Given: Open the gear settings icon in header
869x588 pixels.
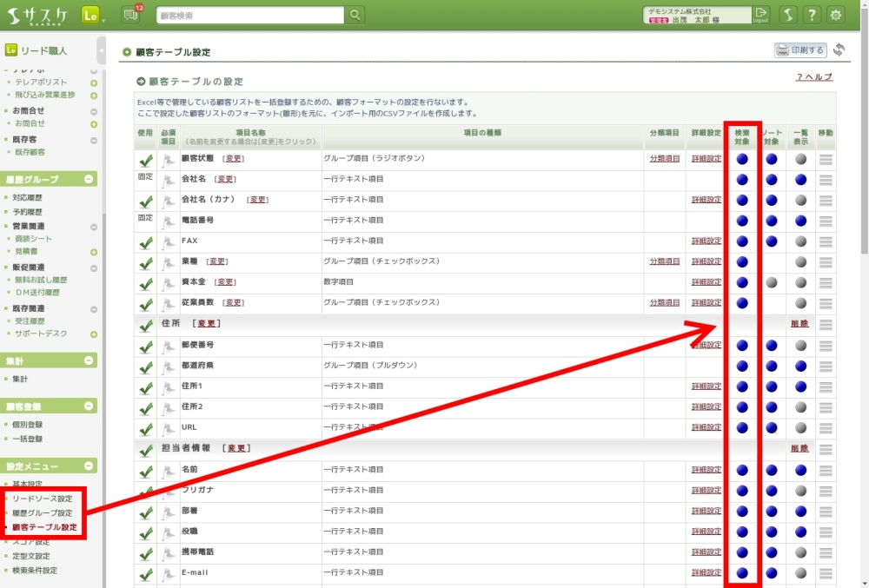Looking at the screenshot, I should pos(836,15).
